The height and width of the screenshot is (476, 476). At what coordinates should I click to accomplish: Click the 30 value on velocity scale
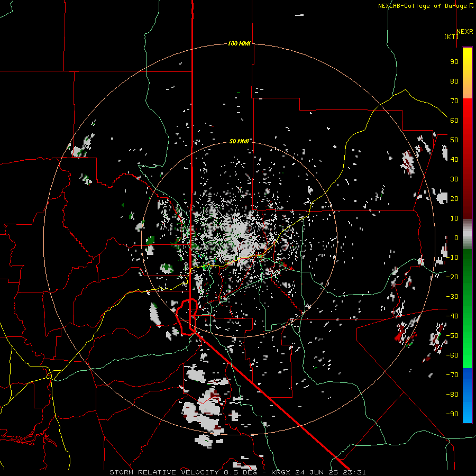click(454, 179)
